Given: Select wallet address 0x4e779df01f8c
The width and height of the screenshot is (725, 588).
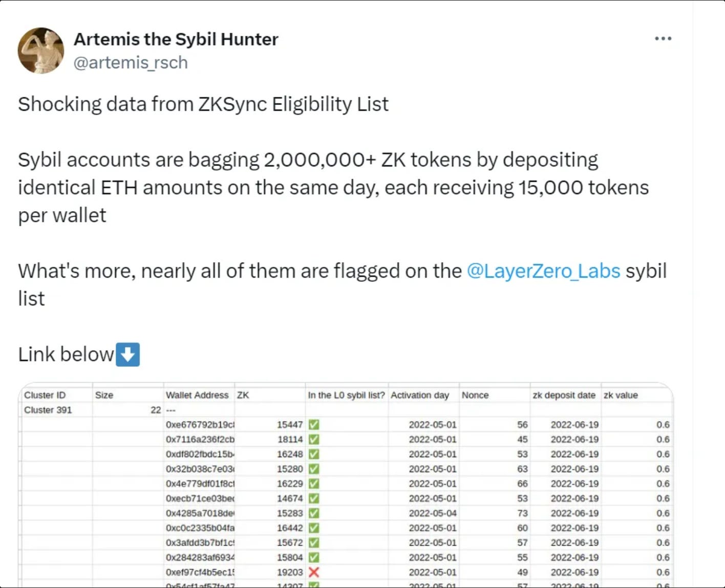Looking at the screenshot, I should [200, 484].
